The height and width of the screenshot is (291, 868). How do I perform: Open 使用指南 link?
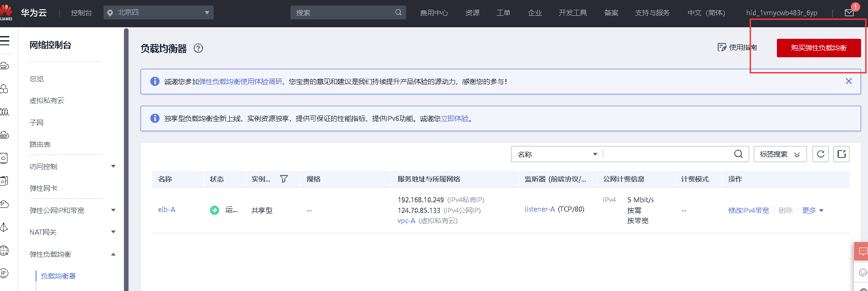click(737, 48)
